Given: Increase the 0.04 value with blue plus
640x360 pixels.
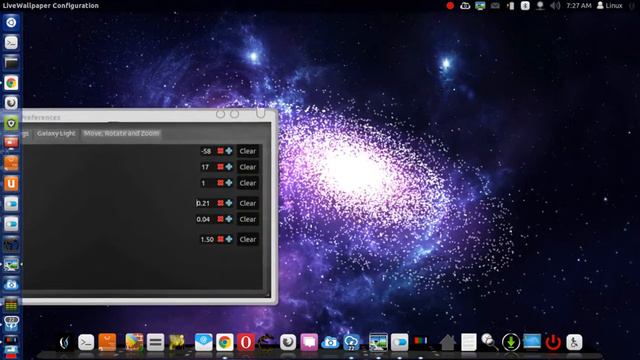Looking at the screenshot, I should pos(229,219).
